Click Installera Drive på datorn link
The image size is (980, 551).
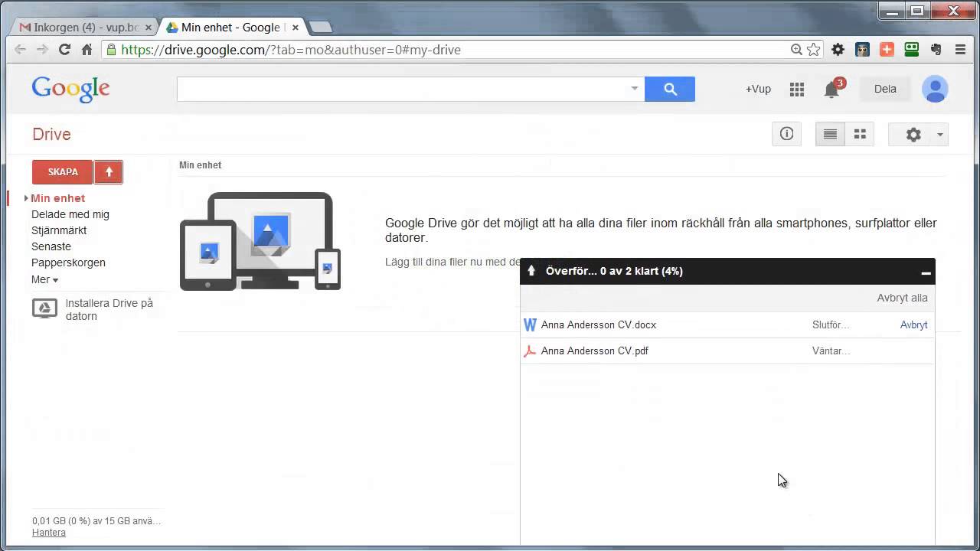(x=109, y=309)
